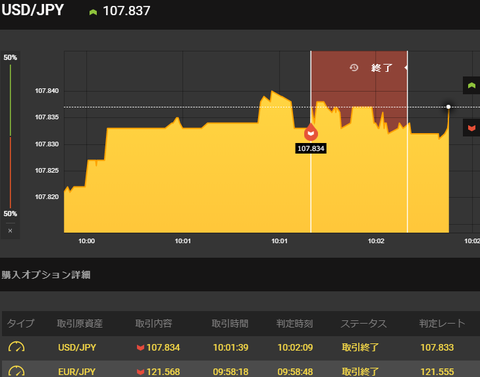Click the red entry marker pin on chart
Image resolution: width=480 pixels, height=377 pixels.
[x=311, y=132]
